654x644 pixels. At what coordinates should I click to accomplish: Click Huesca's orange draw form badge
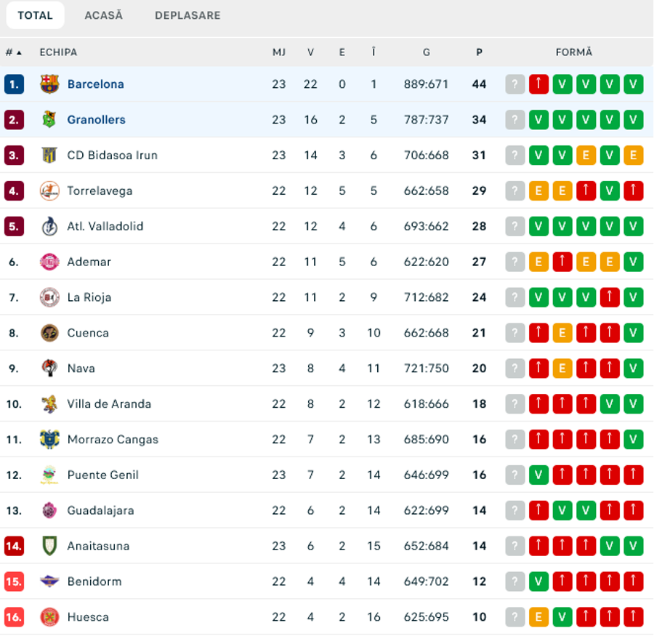pos(538,617)
